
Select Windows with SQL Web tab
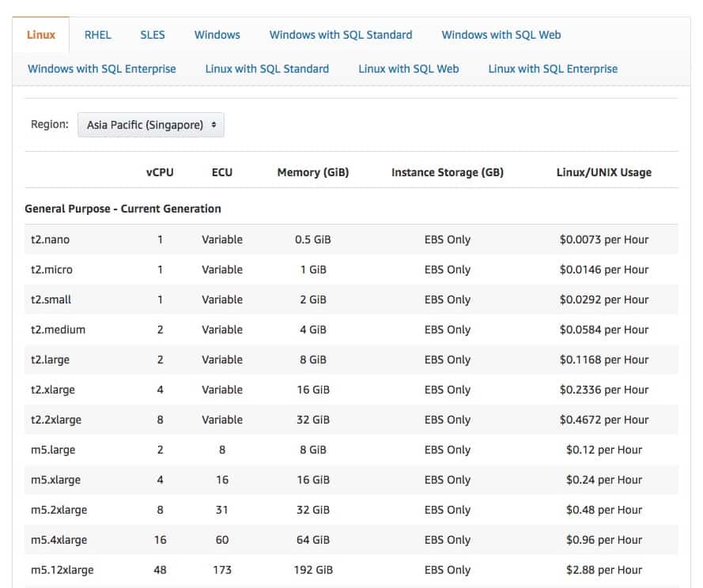[x=501, y=35]
